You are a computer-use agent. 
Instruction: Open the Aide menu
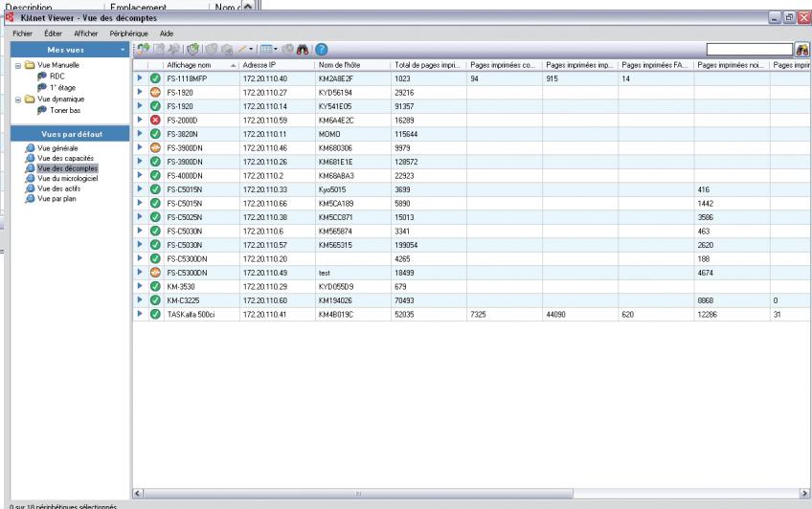(167, 33)
